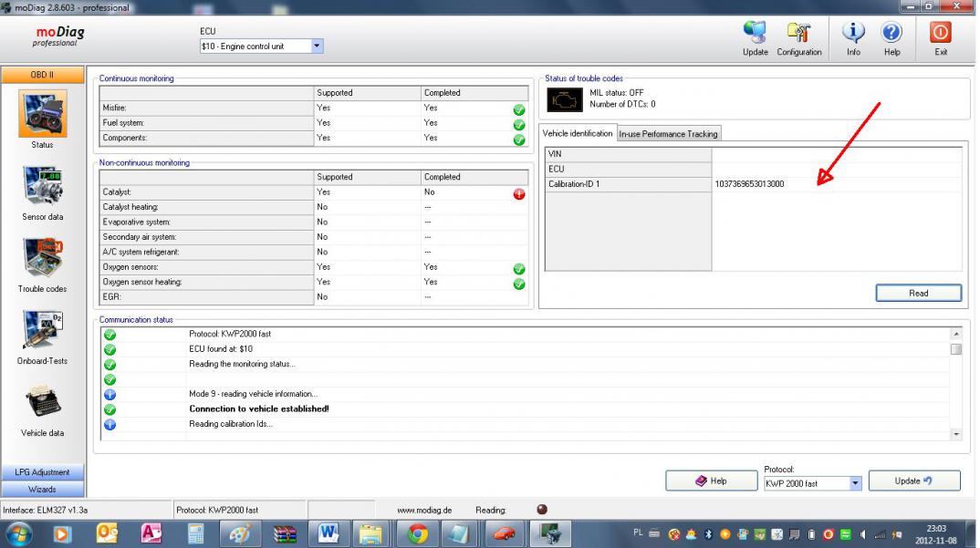The height and width of the screenshot is (548, 980).
Task: Click 'Reading calibration Ids...' log line
Action: [231, 424]
